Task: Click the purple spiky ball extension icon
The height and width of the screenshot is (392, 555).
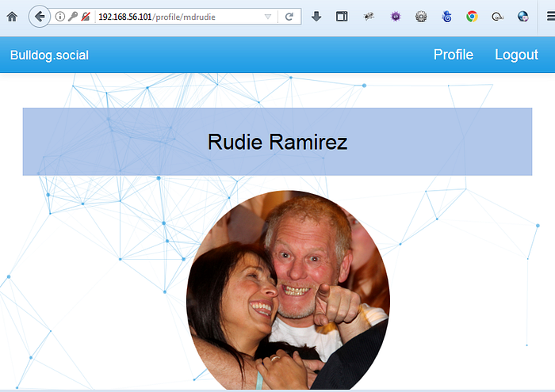Action: (x=396, y=17)
